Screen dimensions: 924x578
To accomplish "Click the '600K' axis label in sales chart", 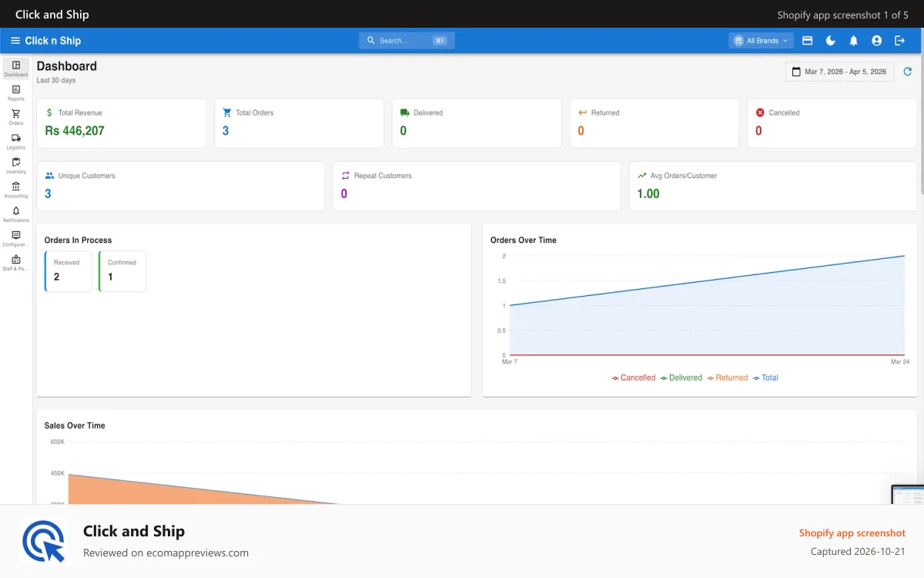I will click(x=58, y=442).
